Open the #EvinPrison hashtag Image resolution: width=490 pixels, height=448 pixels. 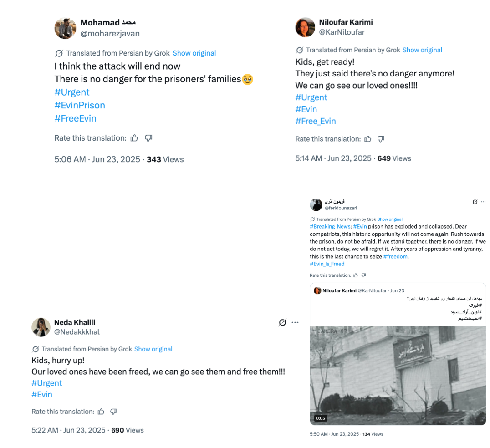click(80, 105)
